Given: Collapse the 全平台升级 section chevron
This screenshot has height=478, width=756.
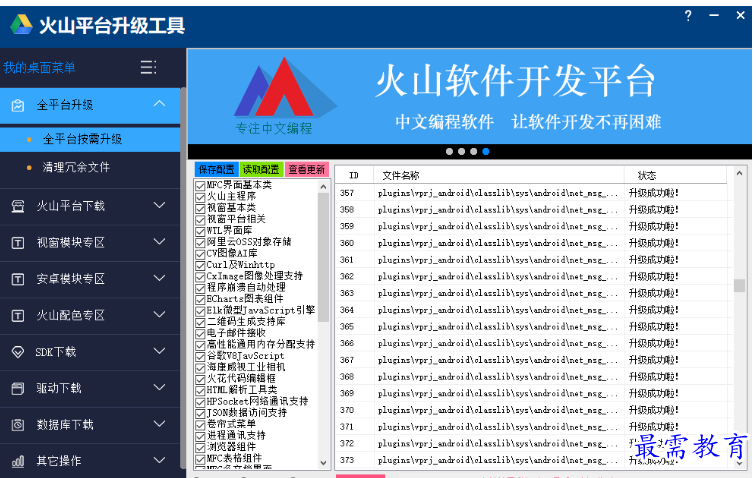Looking at the screenshot, I should click(160, 104).
